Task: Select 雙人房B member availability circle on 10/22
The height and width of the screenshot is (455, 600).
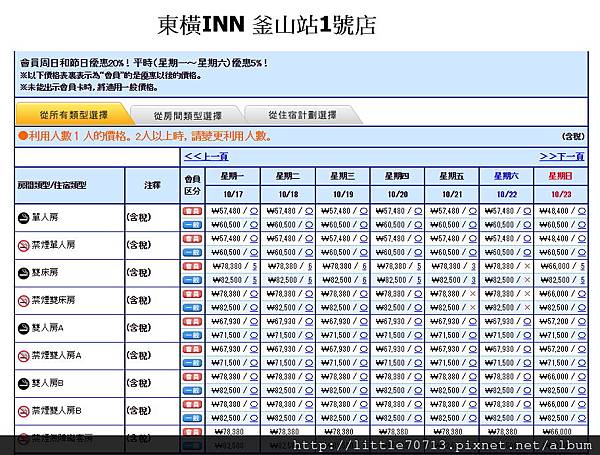Action: coord(527,377)
